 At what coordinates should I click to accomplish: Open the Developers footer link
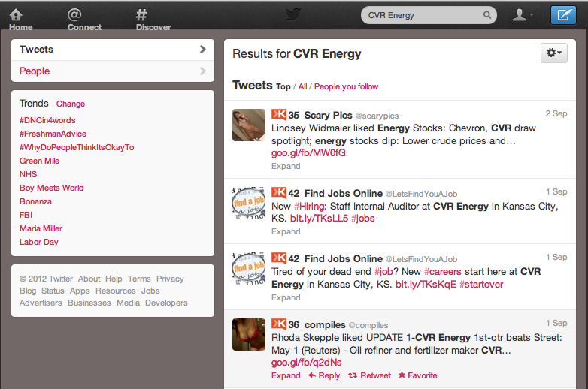click(166, 303)
